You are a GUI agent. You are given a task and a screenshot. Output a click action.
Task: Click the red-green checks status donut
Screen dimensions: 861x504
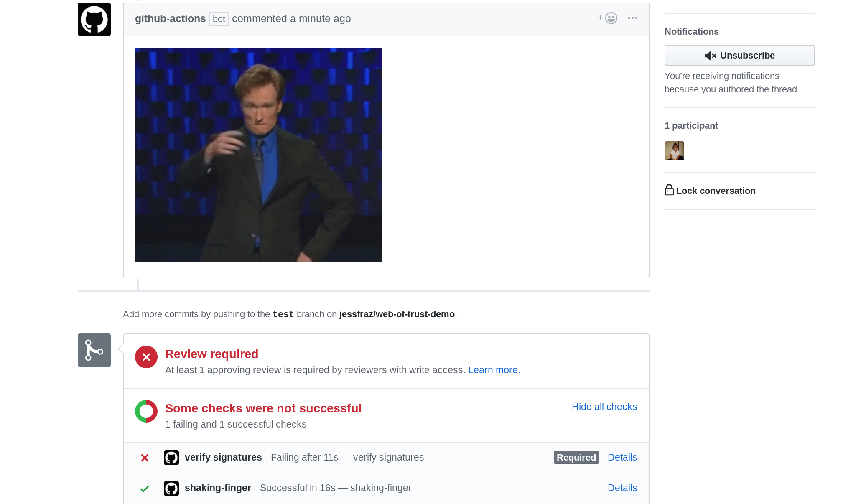pos(146,411)
